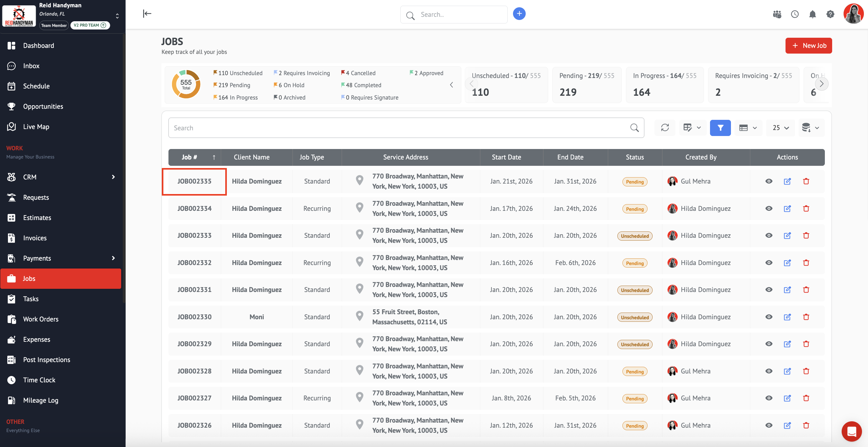View job JOB002330 with eye icon
The image size is (868, 447).
pos(769,317)
